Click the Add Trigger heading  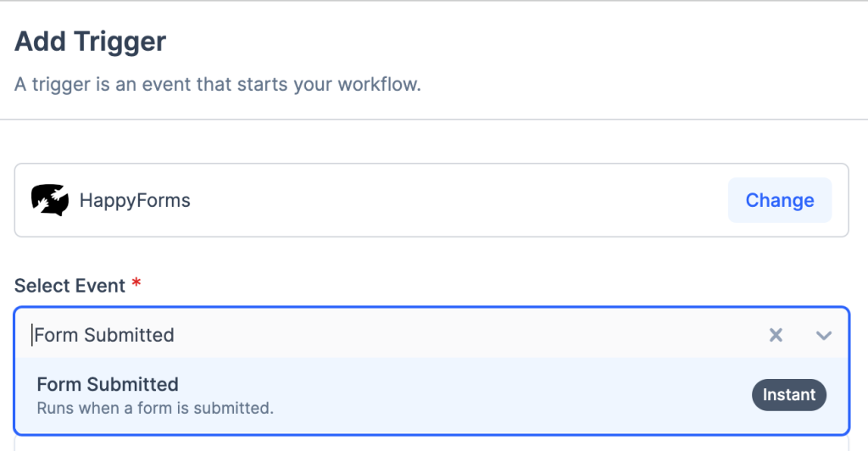(x=91, y=41)
